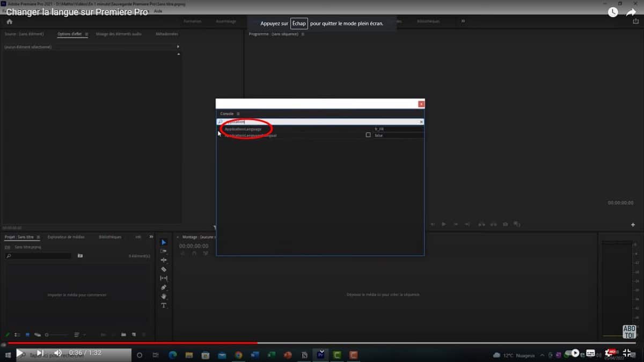Pick the Hand tool
Screen dimensions: 644x362
point(164,297)
